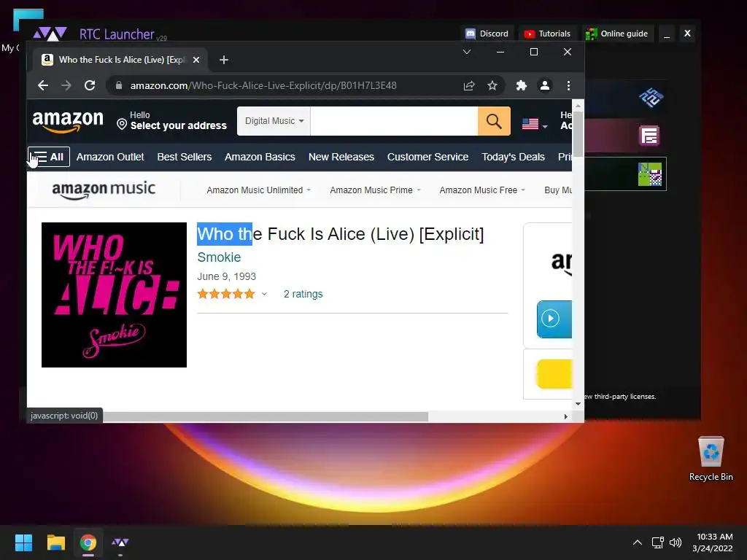Click the volume speaker tray icon

[x=675, y=542]
